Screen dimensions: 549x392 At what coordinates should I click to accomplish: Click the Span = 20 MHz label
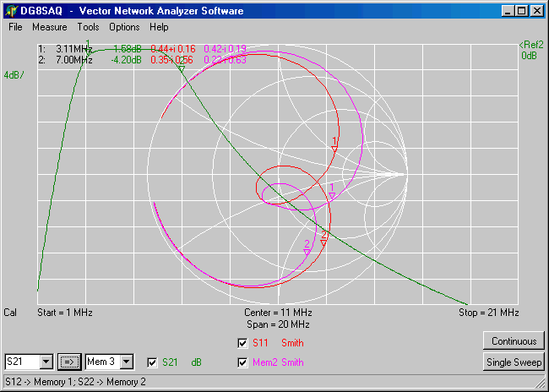(x=278, y=324)
